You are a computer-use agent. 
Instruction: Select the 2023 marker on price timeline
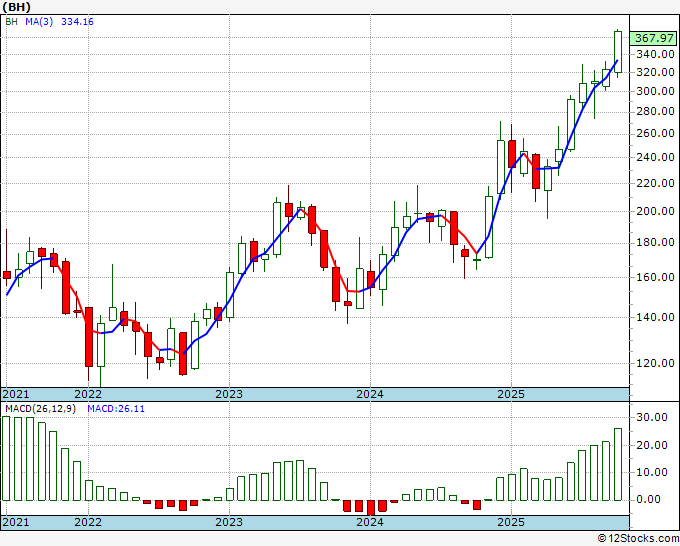click(x=229, y=394)
